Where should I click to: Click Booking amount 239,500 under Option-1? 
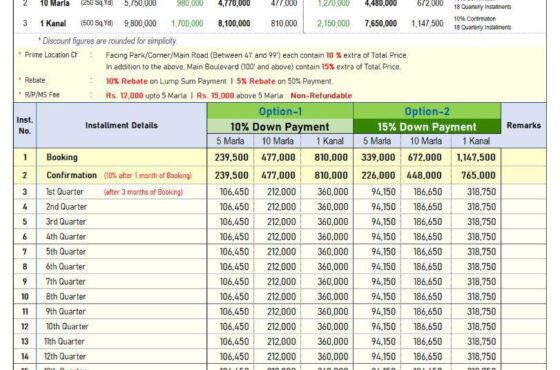coord(231,158)
